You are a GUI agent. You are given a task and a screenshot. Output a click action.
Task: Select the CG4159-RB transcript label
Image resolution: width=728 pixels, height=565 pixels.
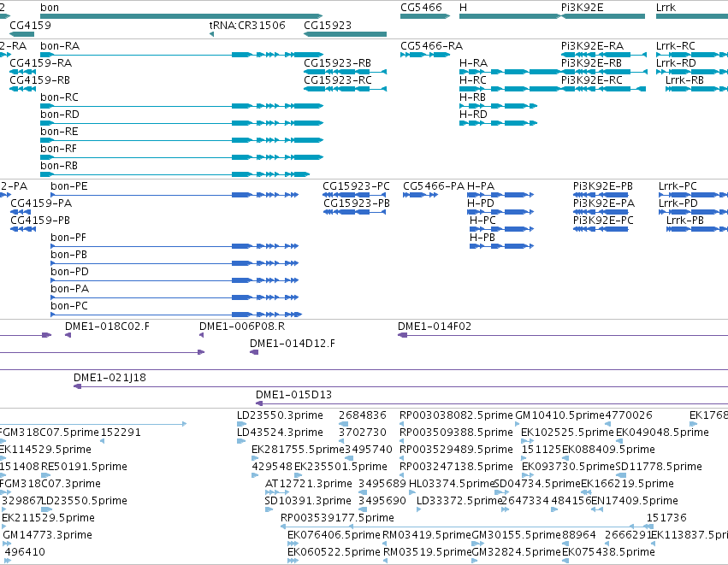click(x=40, y=80)
